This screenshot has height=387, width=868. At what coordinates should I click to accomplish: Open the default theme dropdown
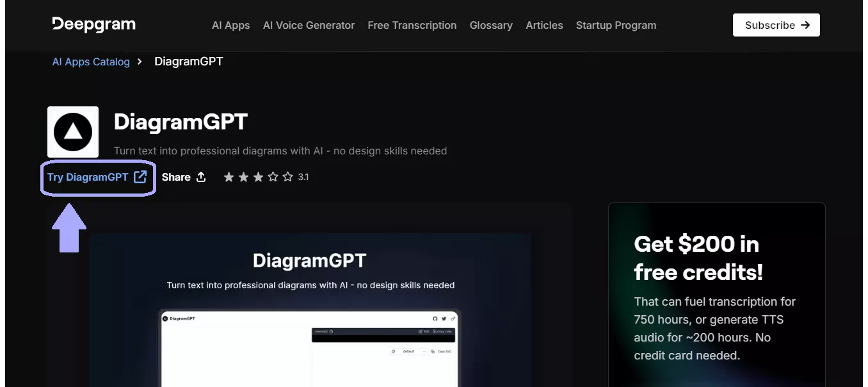(409, 352)
